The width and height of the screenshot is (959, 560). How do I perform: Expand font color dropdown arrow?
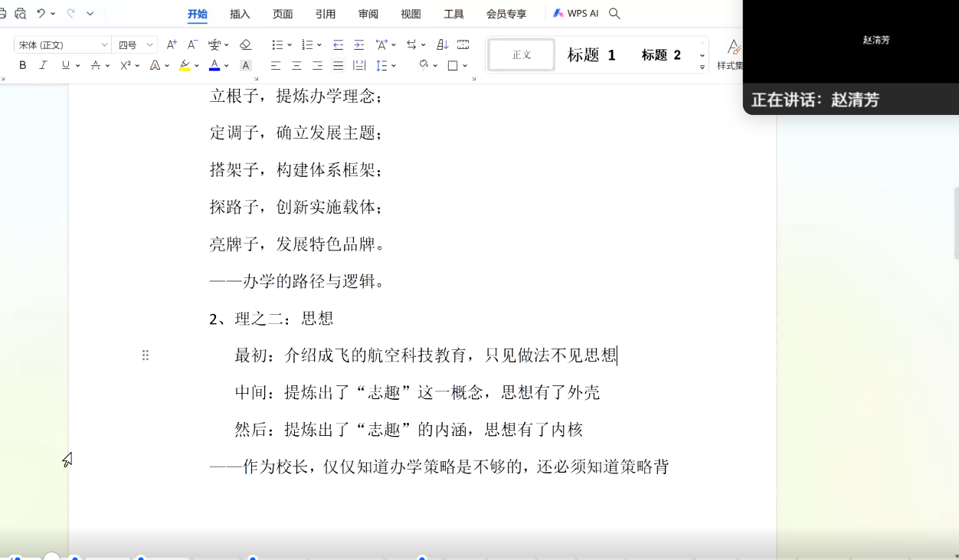[227, 66]
